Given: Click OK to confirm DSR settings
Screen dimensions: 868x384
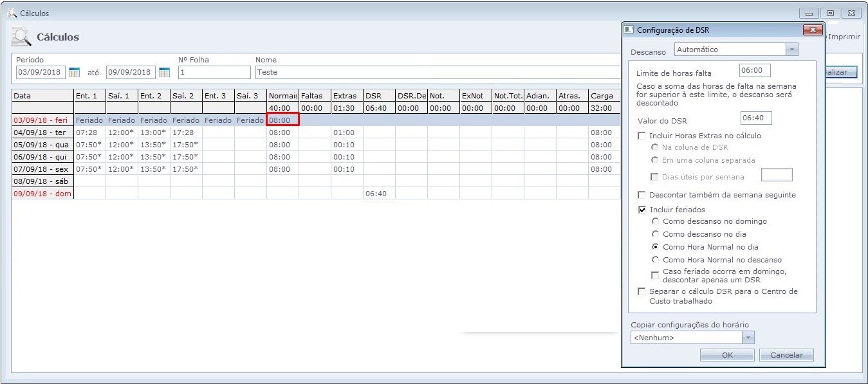Looking at the screenshot, I should [x=727, y=355].
